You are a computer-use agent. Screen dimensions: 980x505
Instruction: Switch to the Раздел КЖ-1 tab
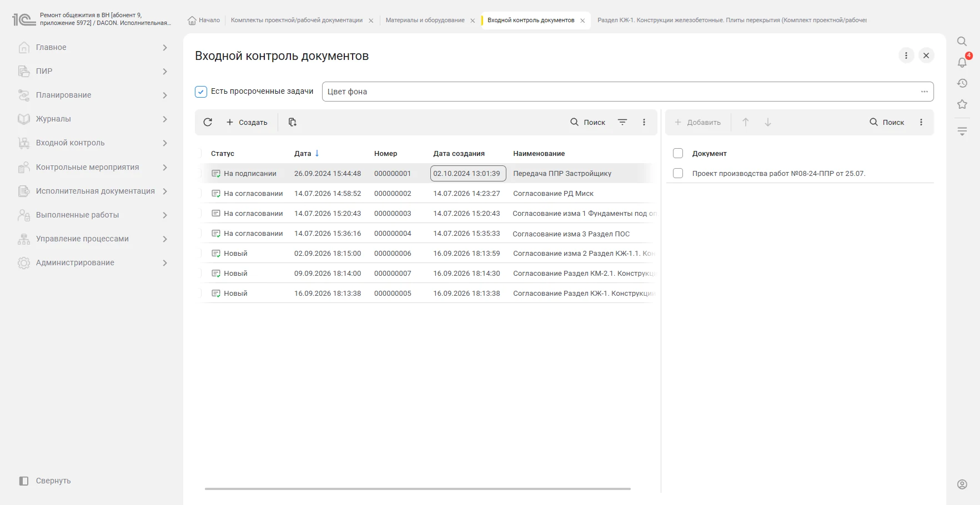point(732,21)
